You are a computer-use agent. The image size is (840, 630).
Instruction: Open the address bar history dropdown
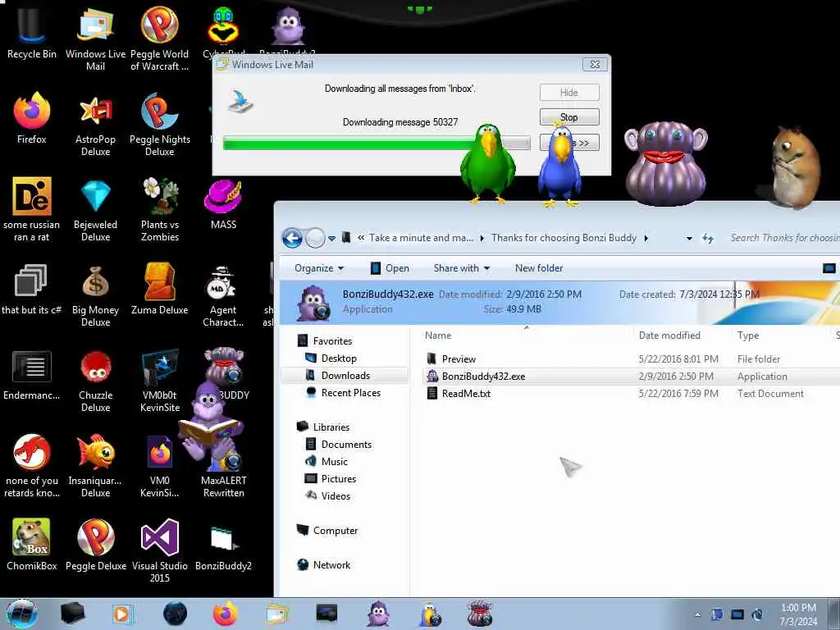coord(689,239)
